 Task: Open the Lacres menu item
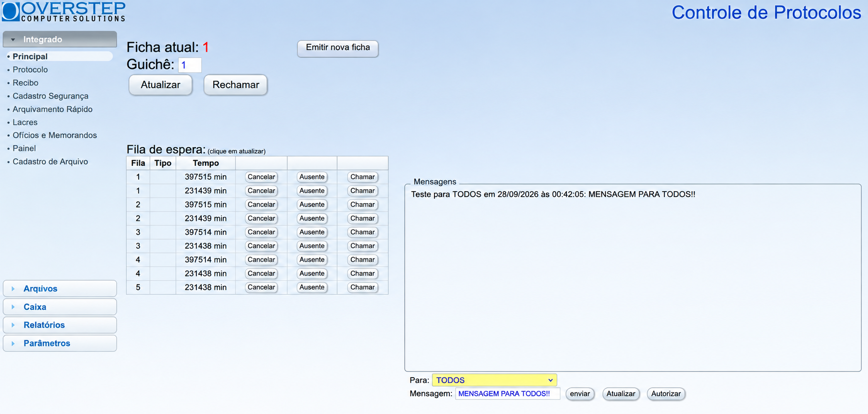coord(25,122)
